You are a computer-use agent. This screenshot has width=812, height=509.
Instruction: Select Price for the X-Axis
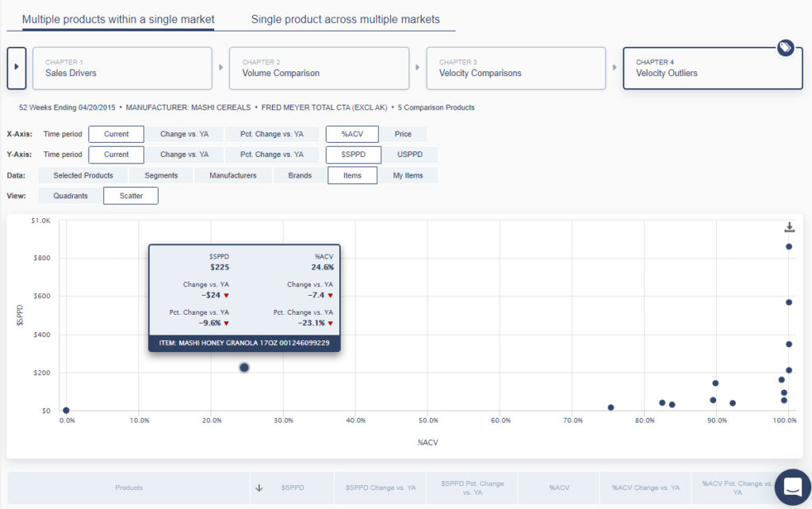(403, 134)
